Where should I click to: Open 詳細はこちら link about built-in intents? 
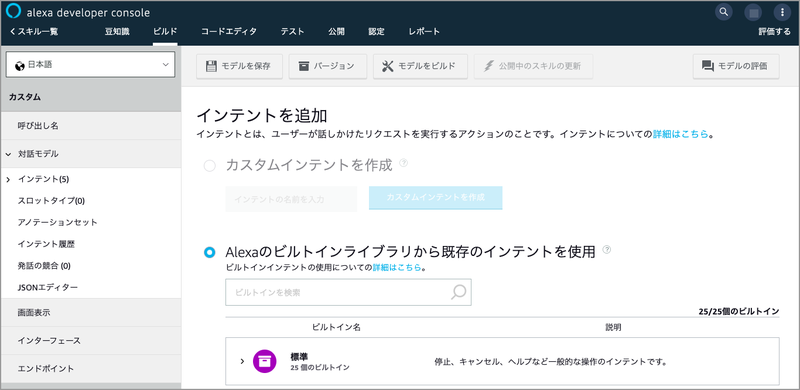click(397, 267)
